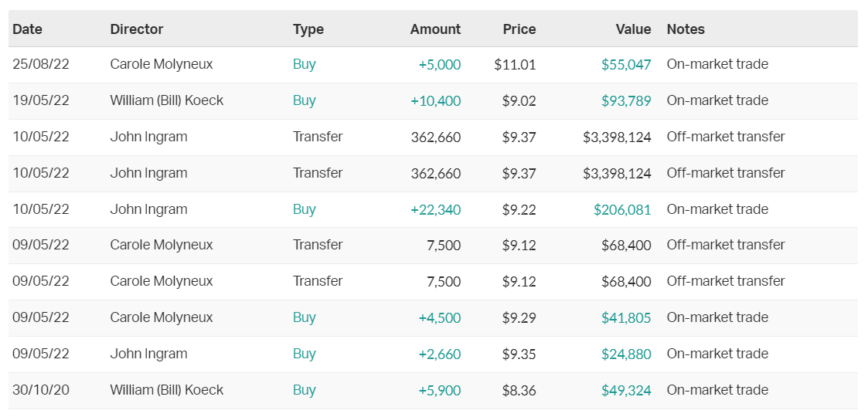Click the +5,900 amount link
The width and height of the screenshot is (868, 417).
click(x=439, y=390)
